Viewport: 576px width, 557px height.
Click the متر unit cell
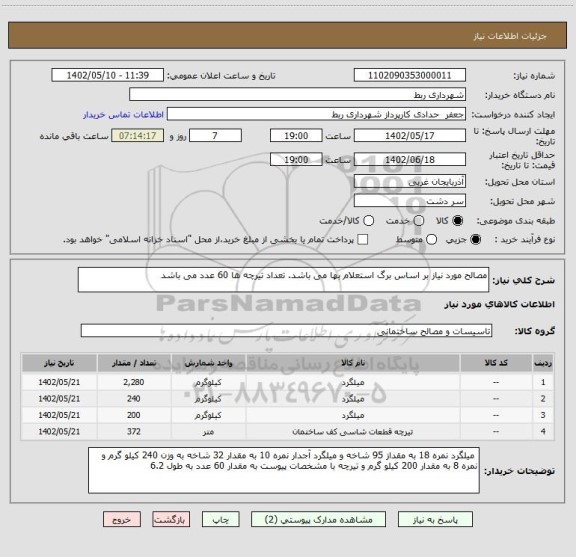tap(208, 432)
